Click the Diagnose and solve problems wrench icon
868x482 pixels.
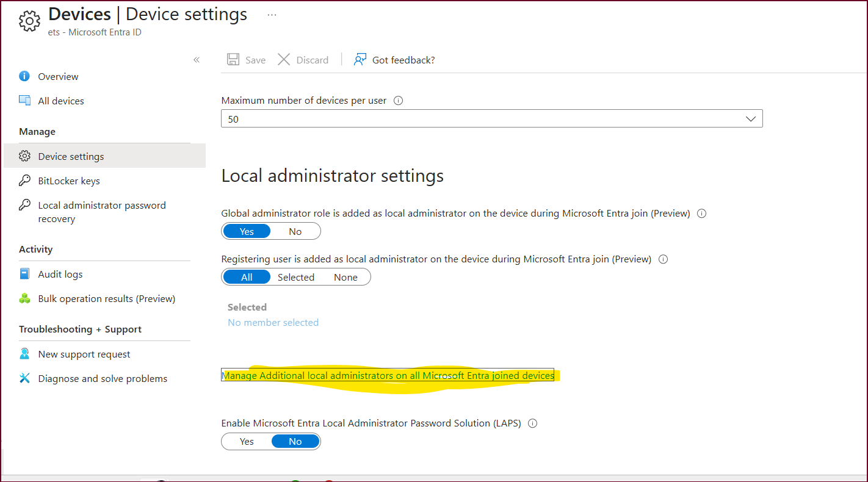click(24, 378)
